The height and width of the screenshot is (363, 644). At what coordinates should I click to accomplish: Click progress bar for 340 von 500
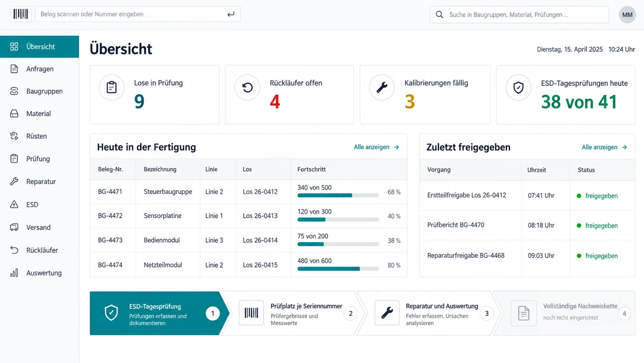(338, 195)
